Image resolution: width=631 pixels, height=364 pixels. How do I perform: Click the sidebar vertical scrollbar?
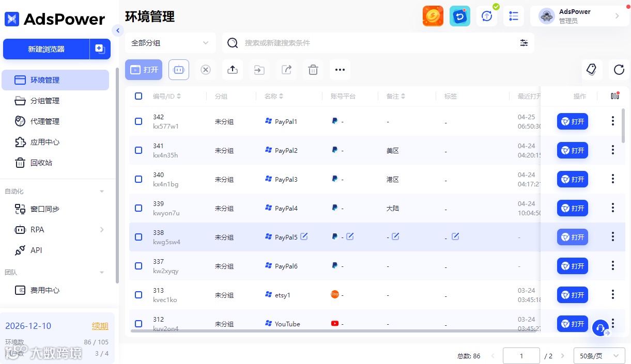(117, 176)
